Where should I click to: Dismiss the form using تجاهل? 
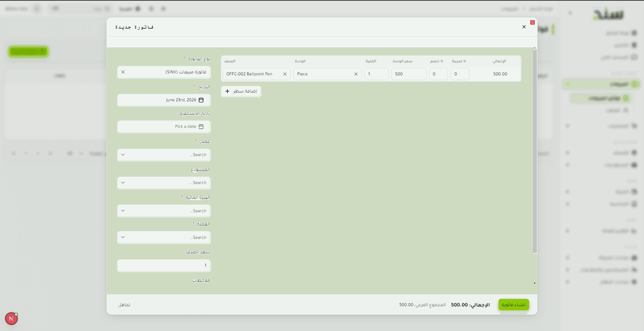click(124, 305)
